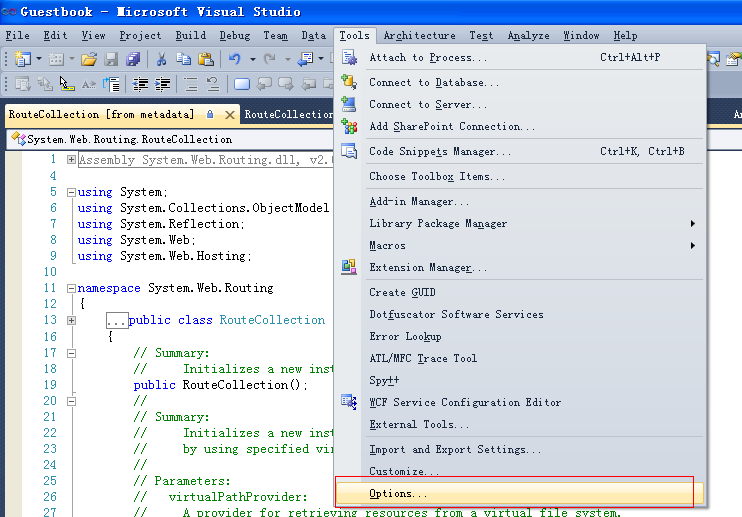Select ATL/MFC Trace Tool entry
The height and width of the screenshot is (517, 742).
pyautogui.click(x=520, y=358)
